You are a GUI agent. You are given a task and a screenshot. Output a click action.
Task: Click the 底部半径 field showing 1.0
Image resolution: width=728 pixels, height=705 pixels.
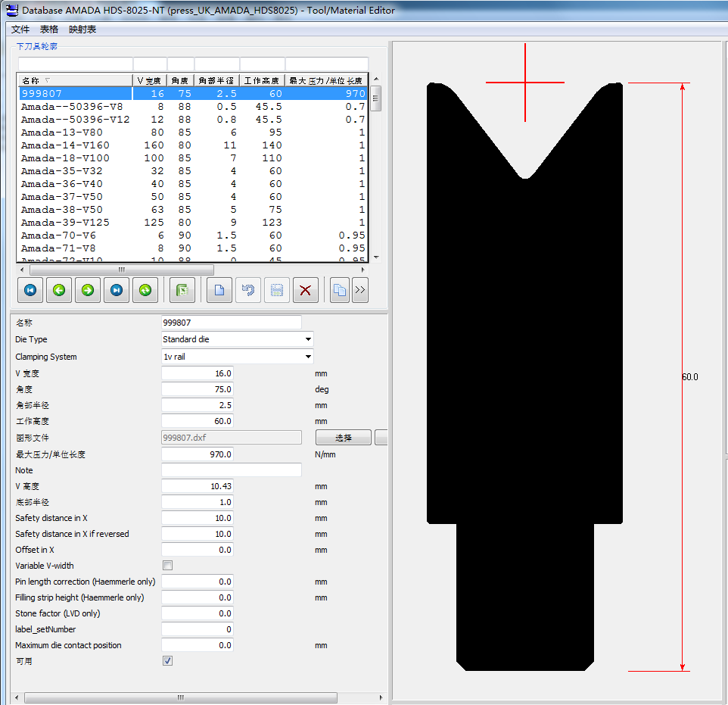[x=198, y=502]
